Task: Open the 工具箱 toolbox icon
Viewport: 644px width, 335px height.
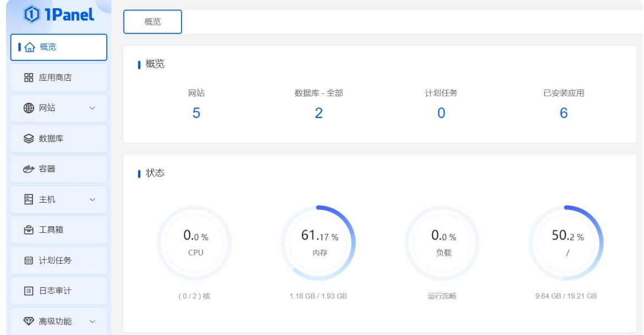Action: pyautogui.click(x=29, y=230)
